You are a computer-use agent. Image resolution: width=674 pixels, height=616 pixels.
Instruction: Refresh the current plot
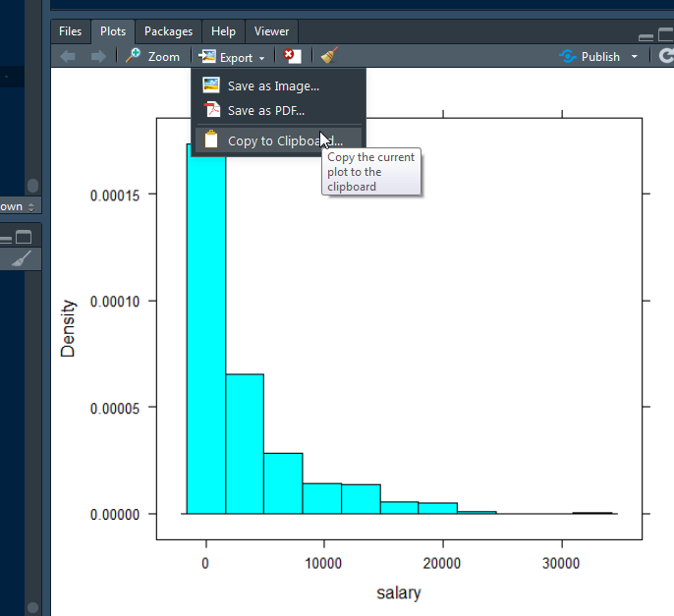667,57
